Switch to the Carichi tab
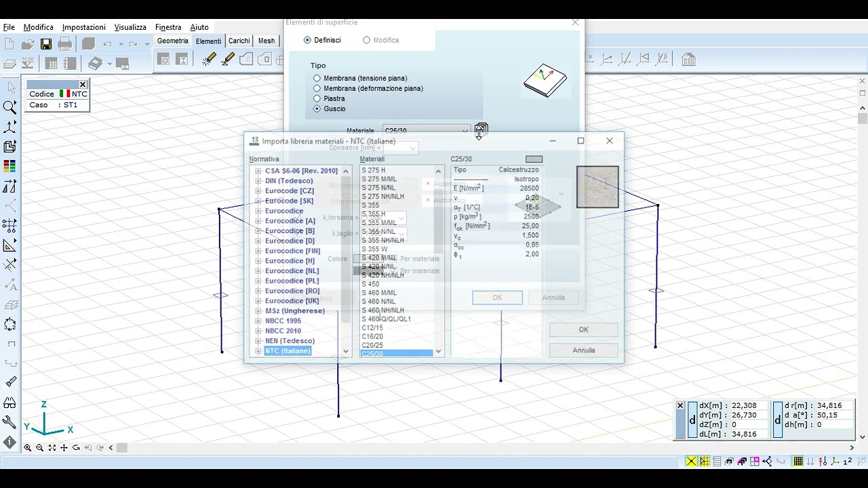The height and width of the screenshot is (488, 868). pos(239,41)
